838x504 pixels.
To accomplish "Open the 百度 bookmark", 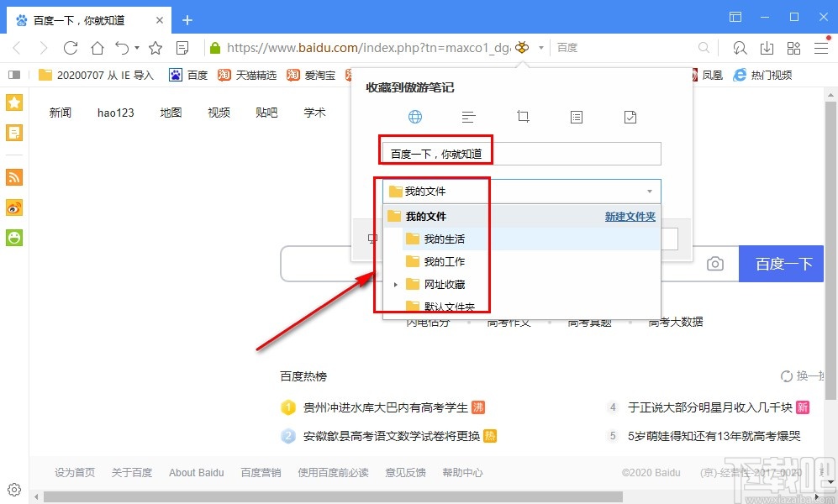I will pyautogui.click(x=188, y=76).
